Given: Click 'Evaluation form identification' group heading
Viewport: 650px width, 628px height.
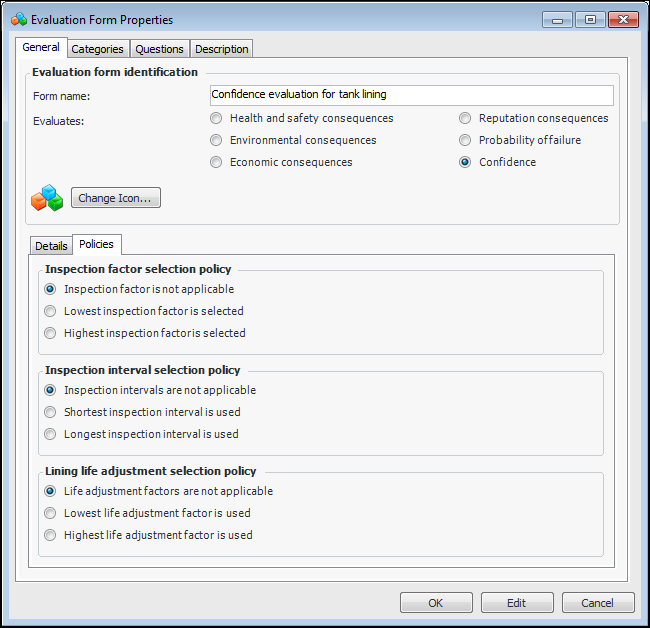Looking at the screenshot, I should point(115,72).
